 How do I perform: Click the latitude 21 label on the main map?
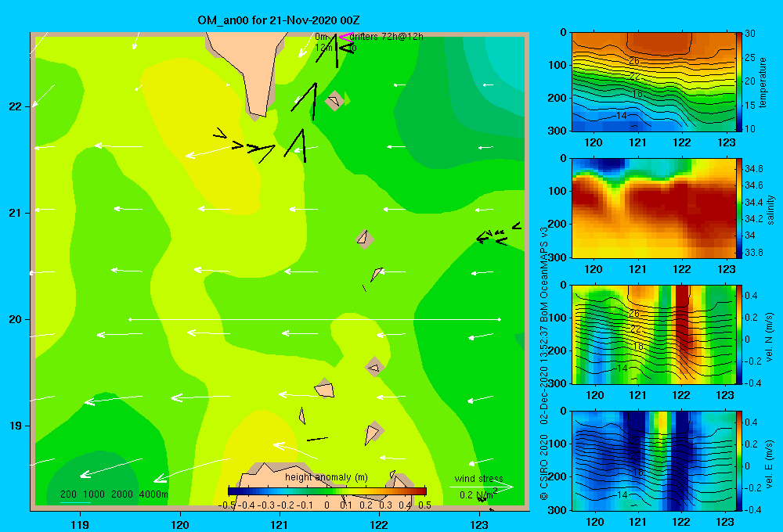16,213
